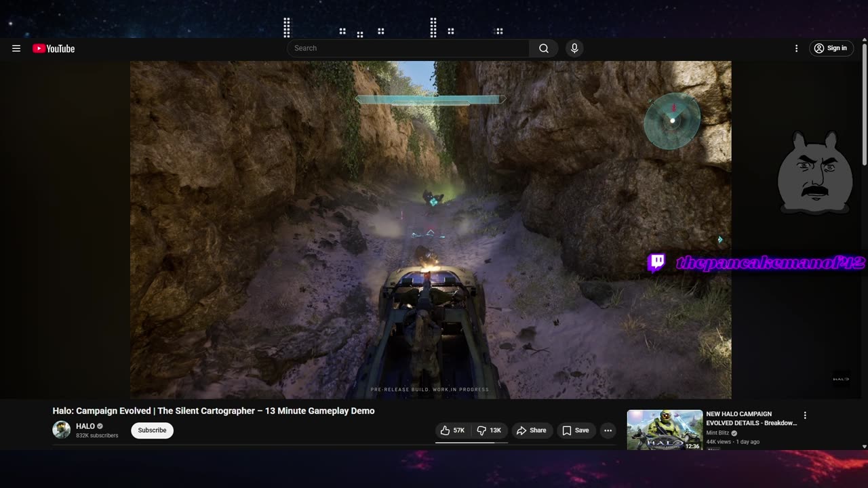Open the YouTube guide hamburger menu
This screenshot has width=868, height=488.
[16, 48]
